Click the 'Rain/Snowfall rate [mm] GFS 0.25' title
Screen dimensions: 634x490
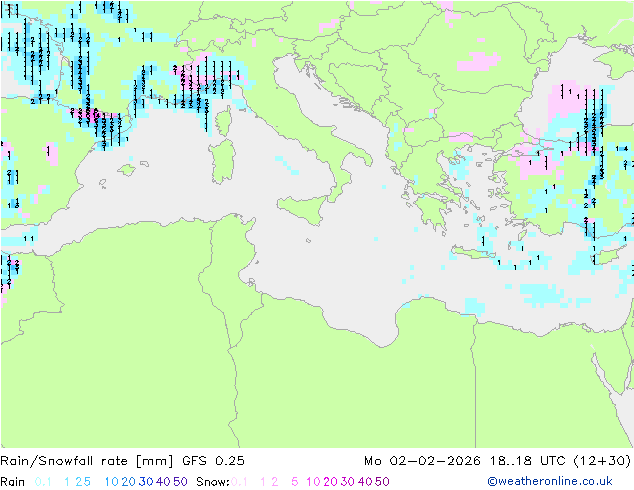point(123,460)
